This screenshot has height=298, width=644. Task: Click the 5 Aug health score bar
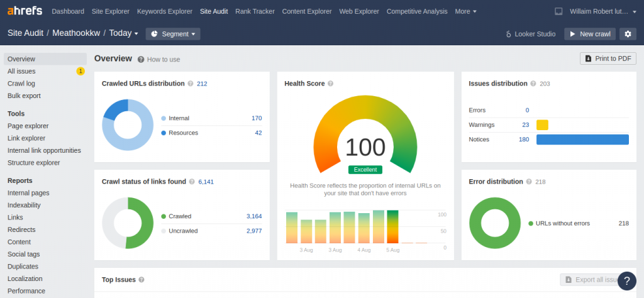click(392, 226)
